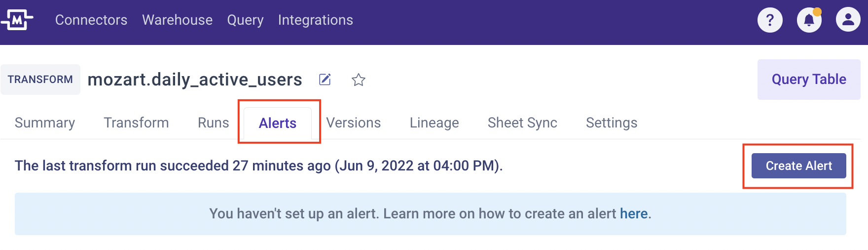Viewport: 868px width, 250px height.
Task: Open the Connectors menu
Action: click(x=91, y=20)
